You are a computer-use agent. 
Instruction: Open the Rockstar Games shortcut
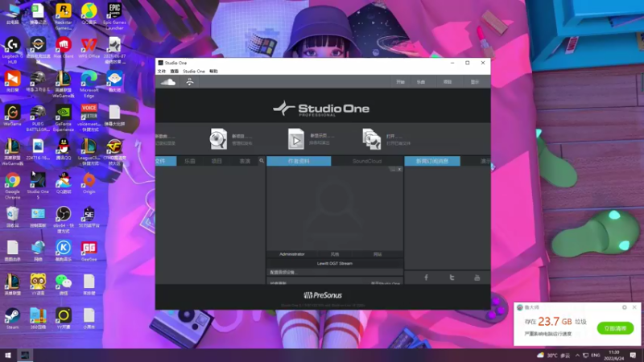coord(64,15)
